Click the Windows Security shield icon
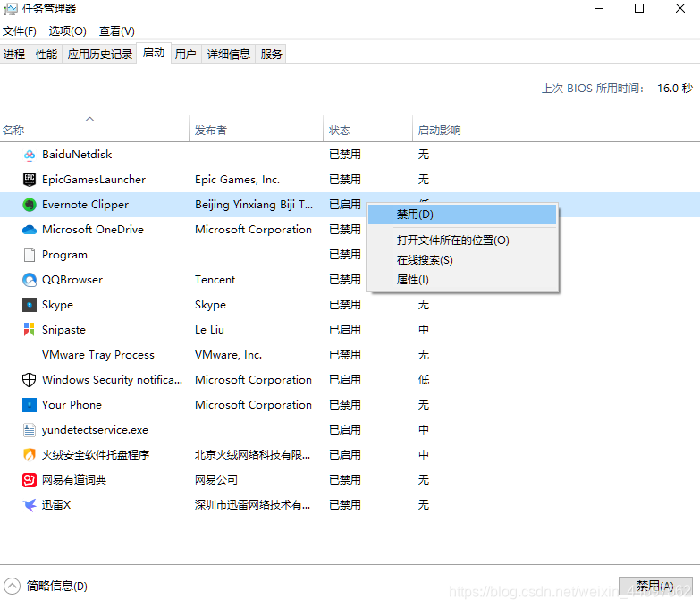 click(x=29, y=379)
